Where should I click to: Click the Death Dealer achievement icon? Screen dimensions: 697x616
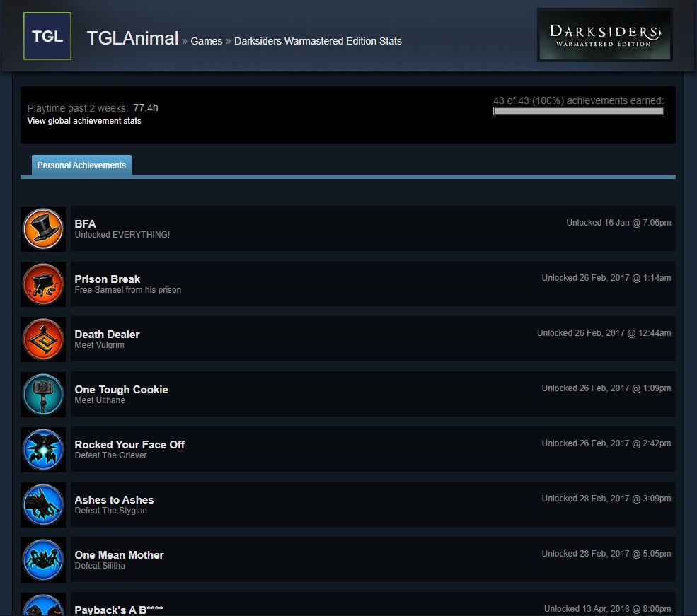43,339
